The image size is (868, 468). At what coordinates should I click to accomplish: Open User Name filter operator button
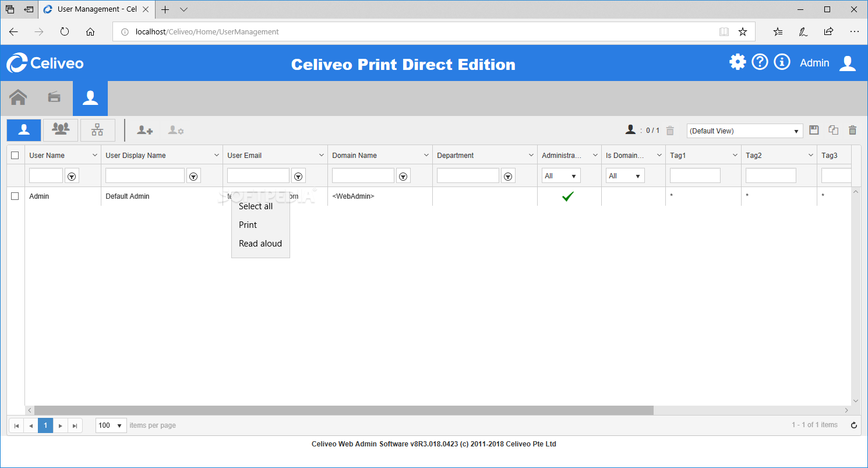[x=72, y=176]
